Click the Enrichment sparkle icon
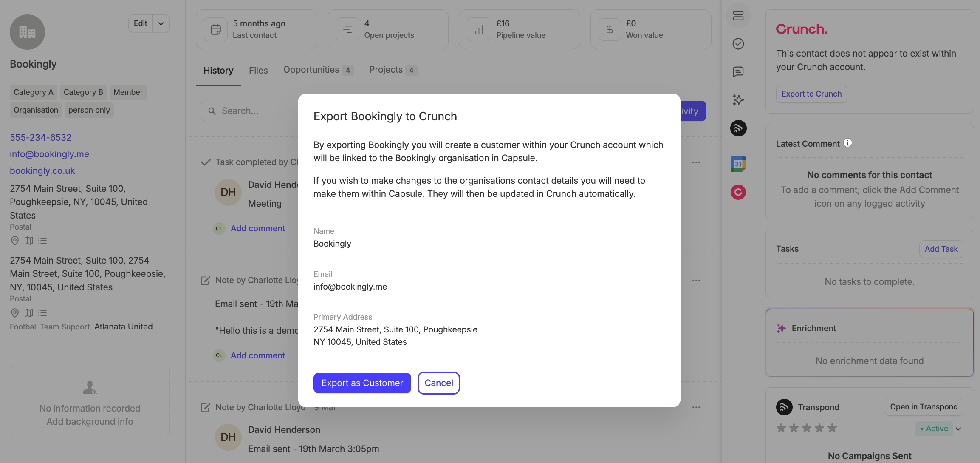This screenshot has height=463, width=980. (x=781, y=328)
